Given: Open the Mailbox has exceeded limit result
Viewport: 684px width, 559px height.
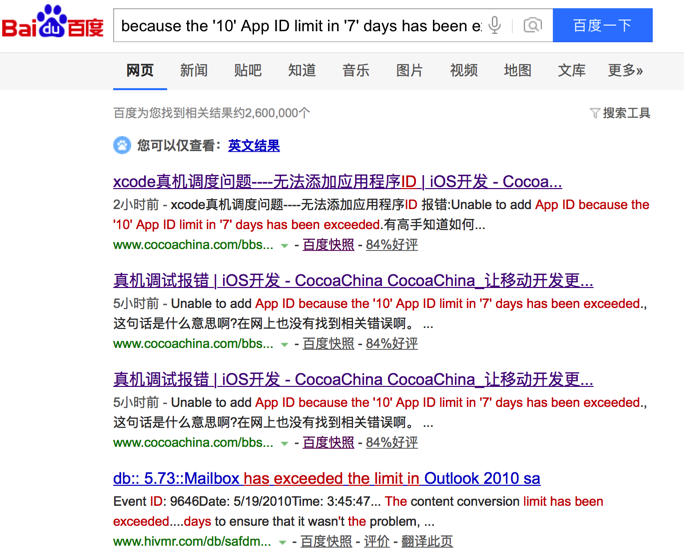Looking at the screenshot, I should coord(326,479).
